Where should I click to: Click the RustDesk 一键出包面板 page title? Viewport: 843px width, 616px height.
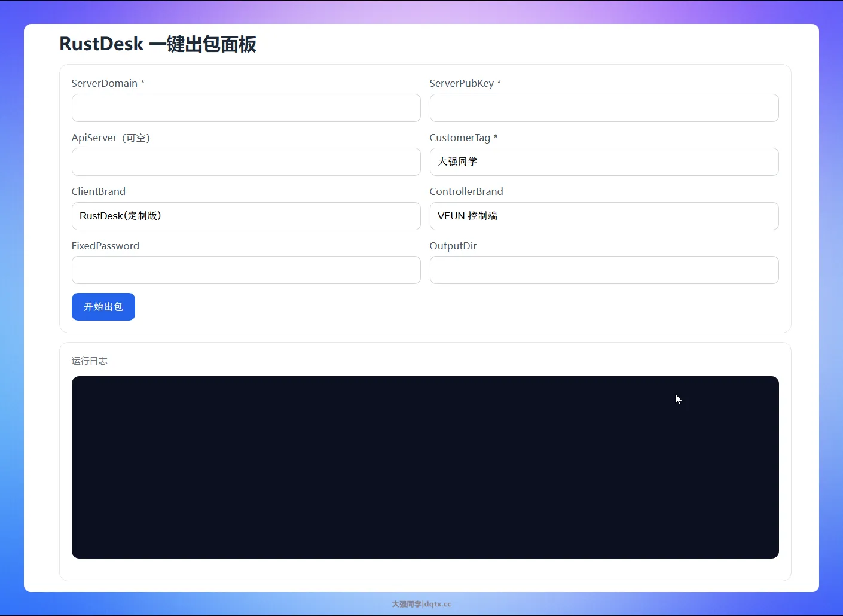tap(158, 44)
